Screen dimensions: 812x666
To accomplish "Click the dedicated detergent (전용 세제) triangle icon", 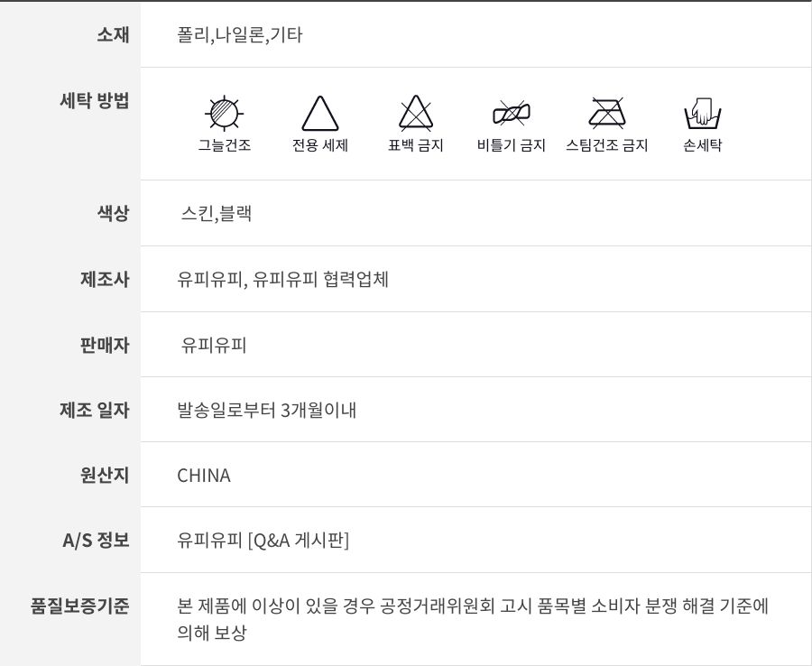I will point(319,115).
